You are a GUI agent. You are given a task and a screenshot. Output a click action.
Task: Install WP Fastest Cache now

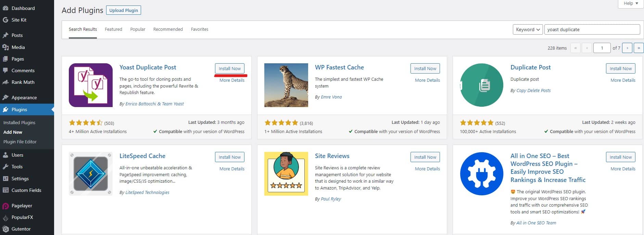click(x=425, y=68)
